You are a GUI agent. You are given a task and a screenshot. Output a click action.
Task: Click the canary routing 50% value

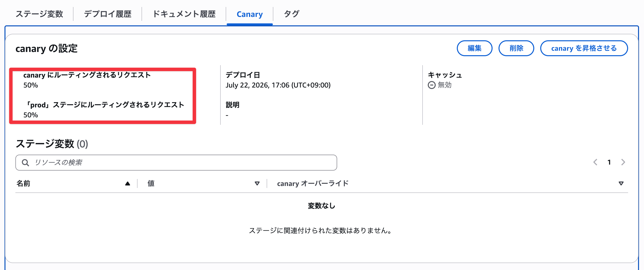point(31,85)
